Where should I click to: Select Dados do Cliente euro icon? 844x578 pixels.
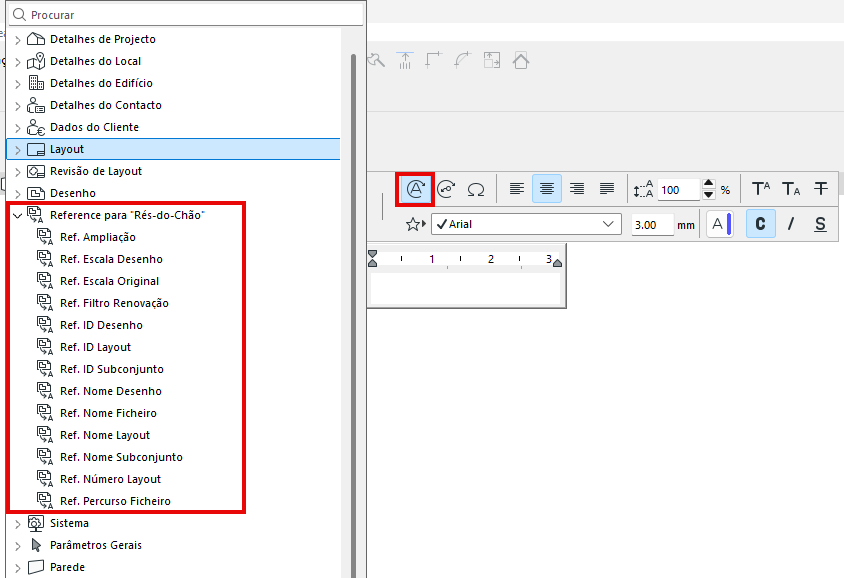coord(36,127)
